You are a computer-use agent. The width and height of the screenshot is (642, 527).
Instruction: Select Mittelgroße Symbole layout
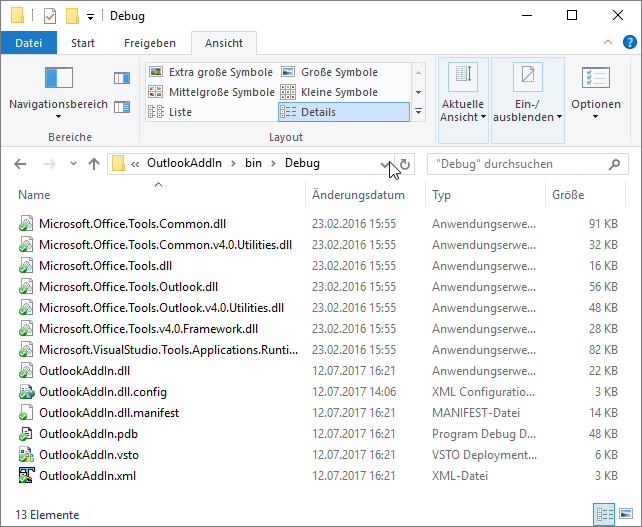coord(211,92)
